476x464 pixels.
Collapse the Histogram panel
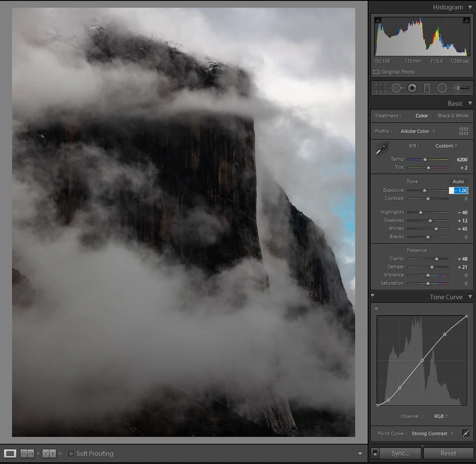click(470, 7)
